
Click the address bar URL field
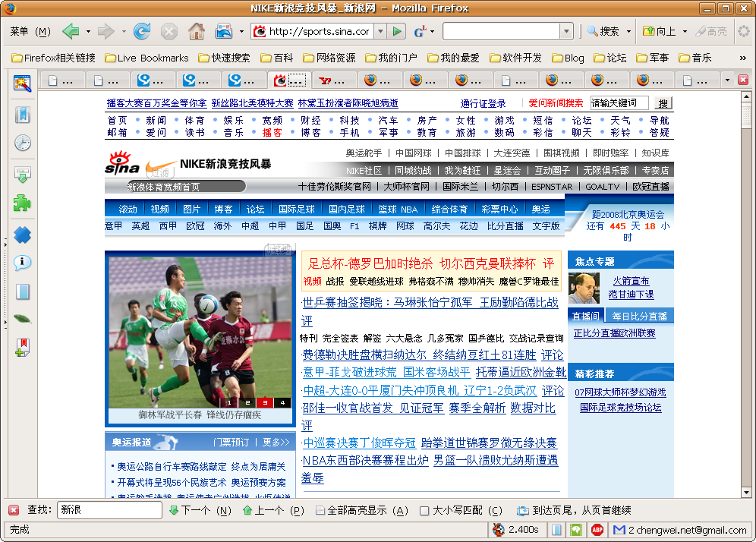pyautogui.click(x=320, y=32)
